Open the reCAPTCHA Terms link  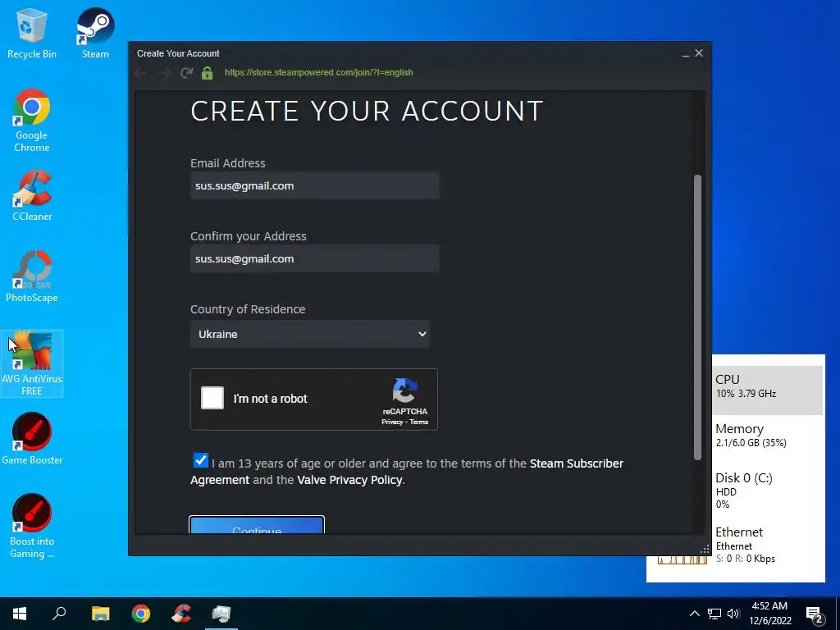[x=419, y=422]
